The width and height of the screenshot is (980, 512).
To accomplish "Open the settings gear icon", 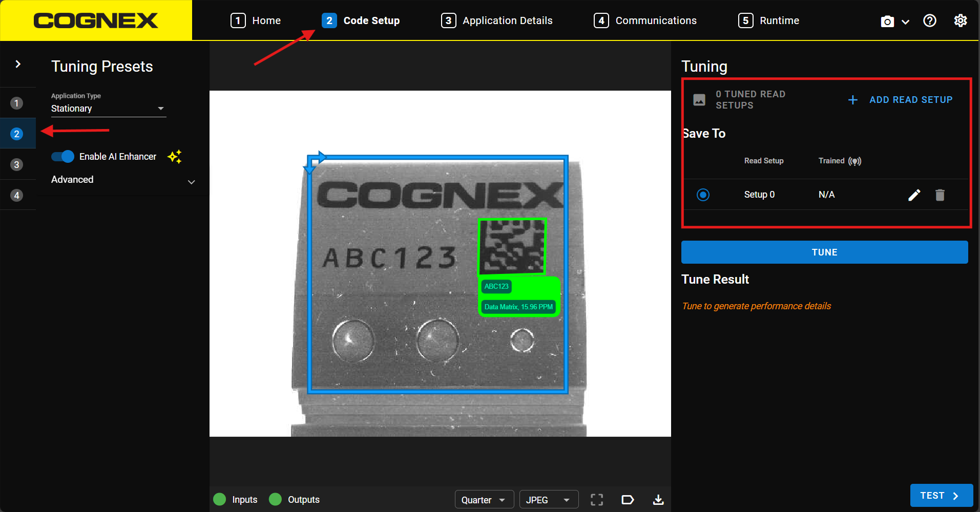I will coord(960,20).
